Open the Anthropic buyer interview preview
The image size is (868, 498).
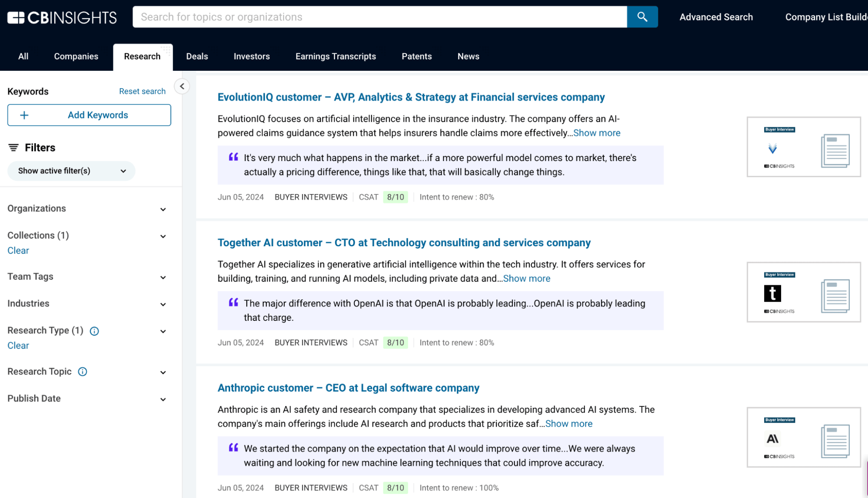803,438
